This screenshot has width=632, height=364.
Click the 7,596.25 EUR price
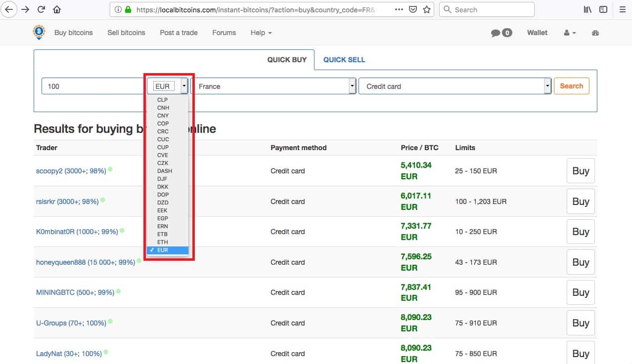pyautogui.click(x=416, y=262)
